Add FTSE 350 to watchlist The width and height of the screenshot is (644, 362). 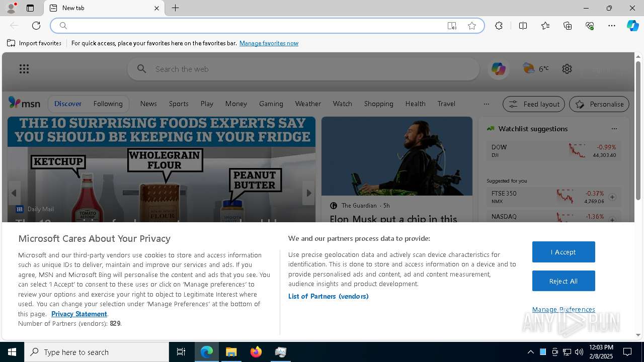612,197
